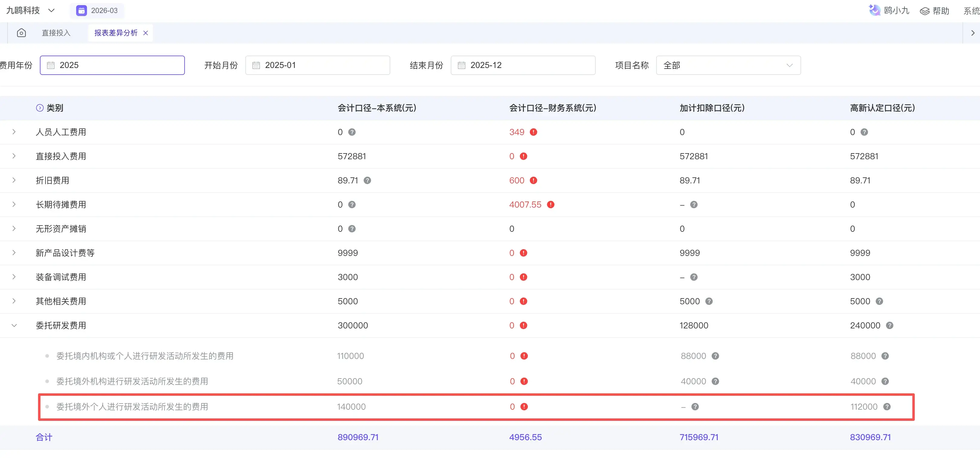This screenshot has height=458, width=980.
Task: Click red alert icon beside 4007.55
Action: 550,205
